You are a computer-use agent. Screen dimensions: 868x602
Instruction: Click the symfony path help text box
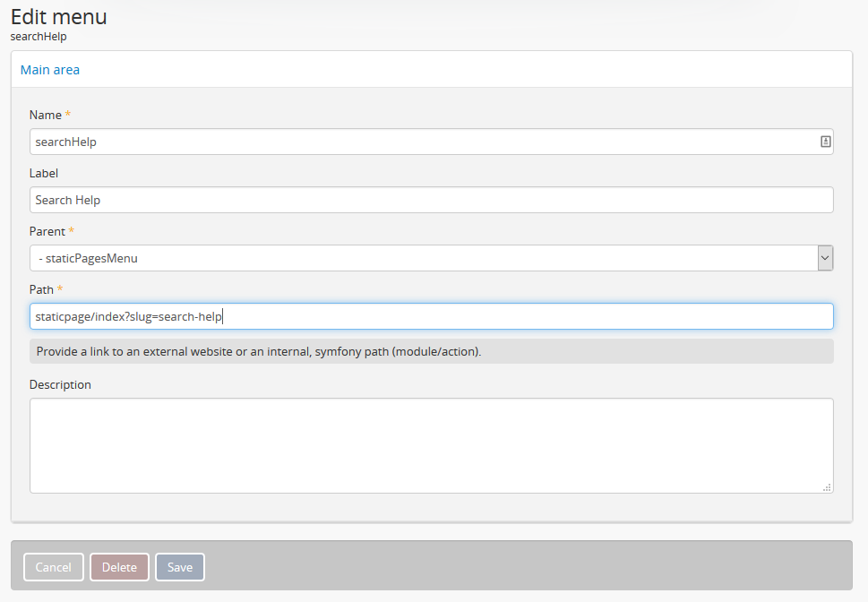coord(430,351)
